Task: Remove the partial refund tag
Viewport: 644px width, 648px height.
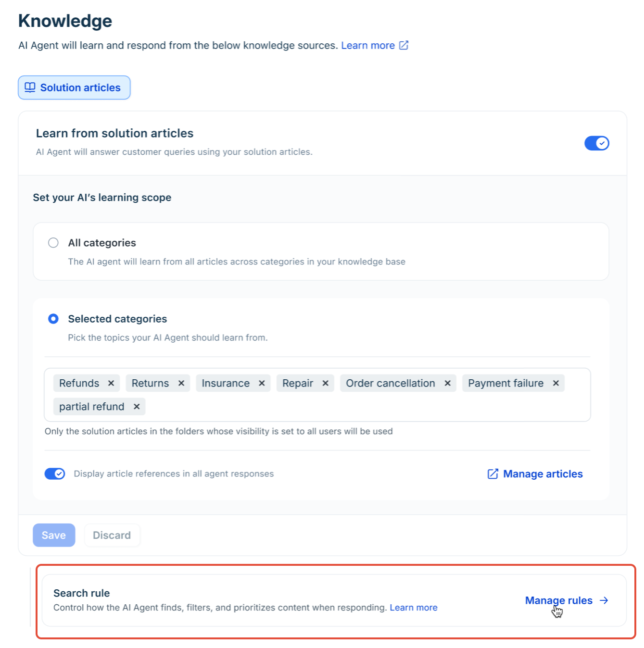Action: coord(137,407)
